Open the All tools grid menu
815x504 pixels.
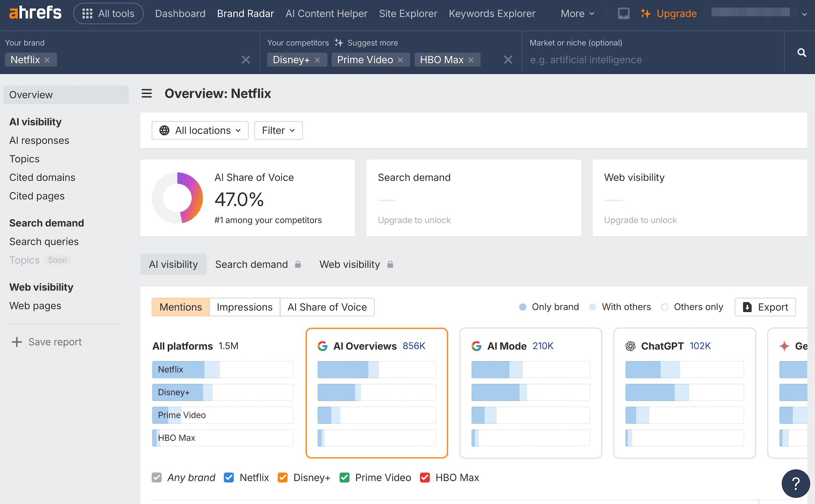[x=108, y=14]
